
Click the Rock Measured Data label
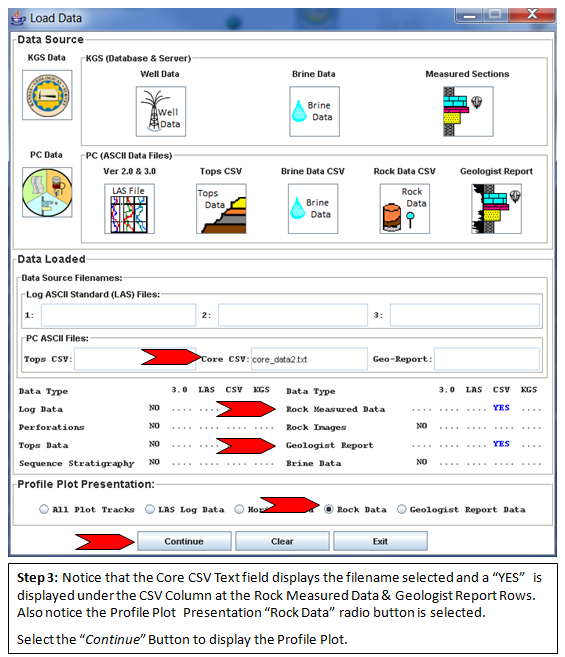click(335, 409)
